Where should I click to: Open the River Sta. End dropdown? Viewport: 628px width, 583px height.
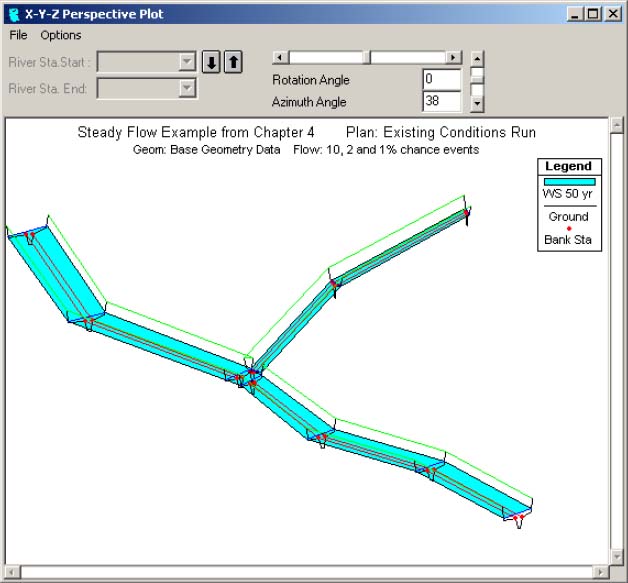click(x=185, y=88)
